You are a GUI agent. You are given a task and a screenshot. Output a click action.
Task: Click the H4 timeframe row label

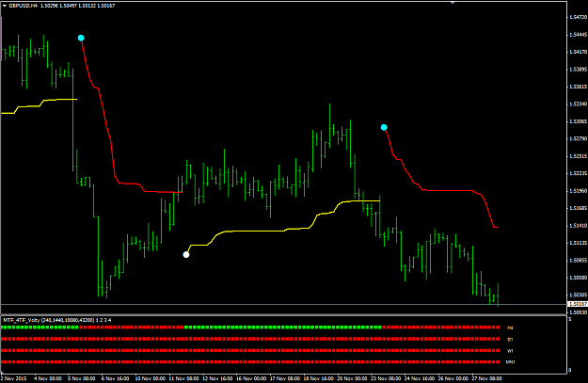click(510, 327)
